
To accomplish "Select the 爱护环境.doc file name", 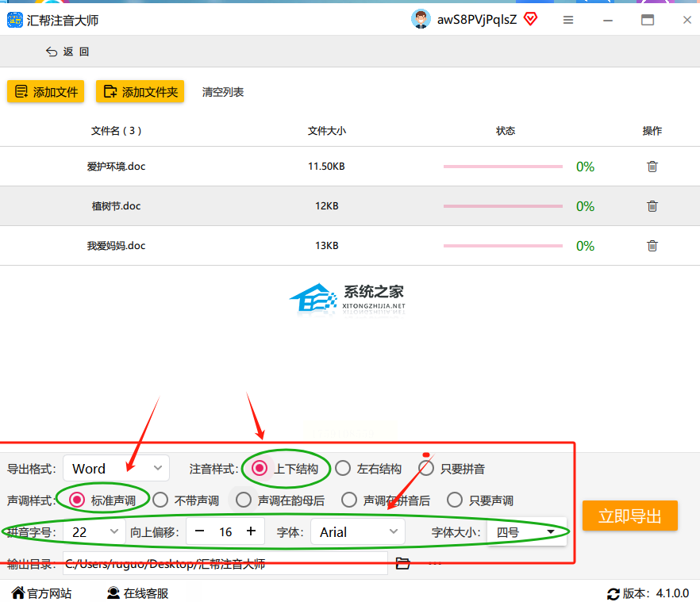I will [x=116, y=167].
